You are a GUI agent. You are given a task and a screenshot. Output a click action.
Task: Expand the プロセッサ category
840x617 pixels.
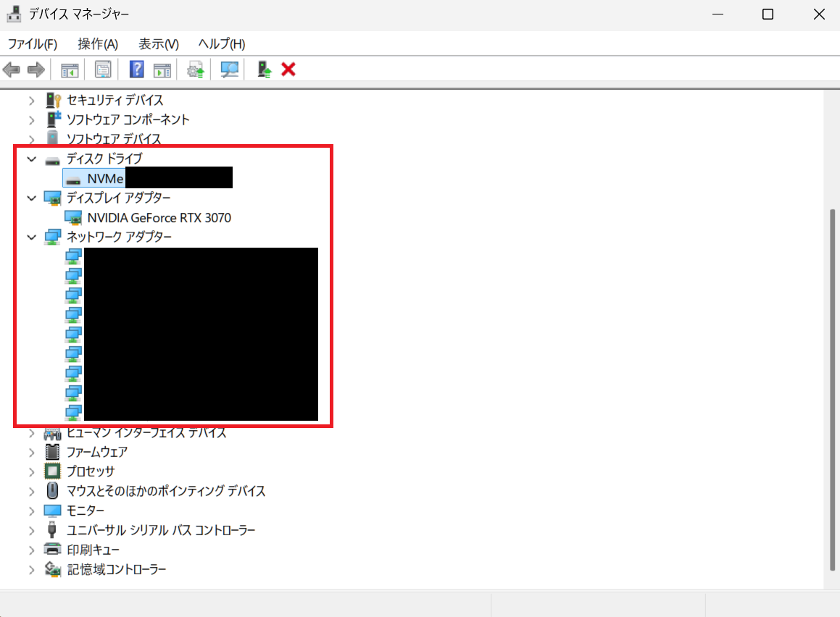pyautogui.click(x=31, y=471)
